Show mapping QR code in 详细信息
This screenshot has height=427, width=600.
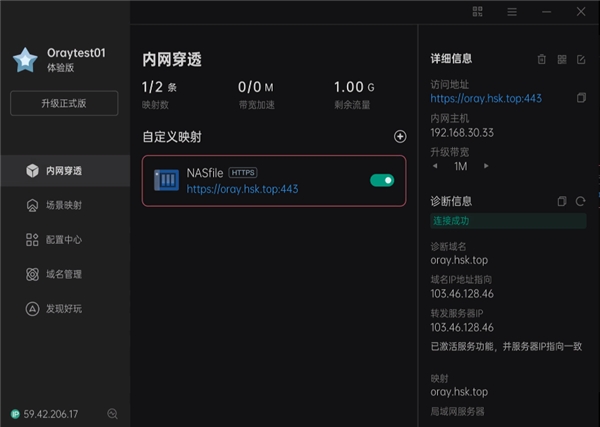pyautogui.click(x=562, y=59)
